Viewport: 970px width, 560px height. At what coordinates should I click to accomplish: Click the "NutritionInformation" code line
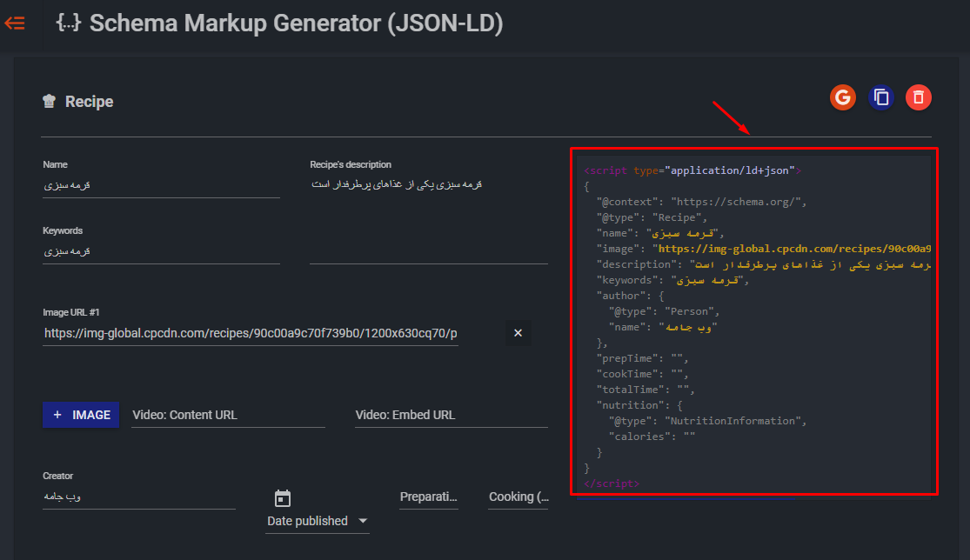[x=707, y=421]
